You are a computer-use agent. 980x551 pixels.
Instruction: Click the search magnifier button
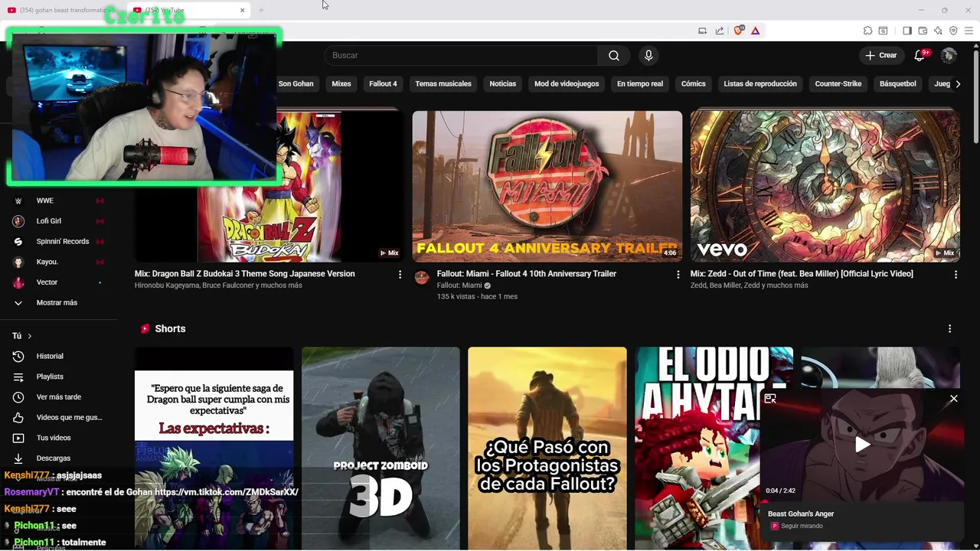[614, 55]
